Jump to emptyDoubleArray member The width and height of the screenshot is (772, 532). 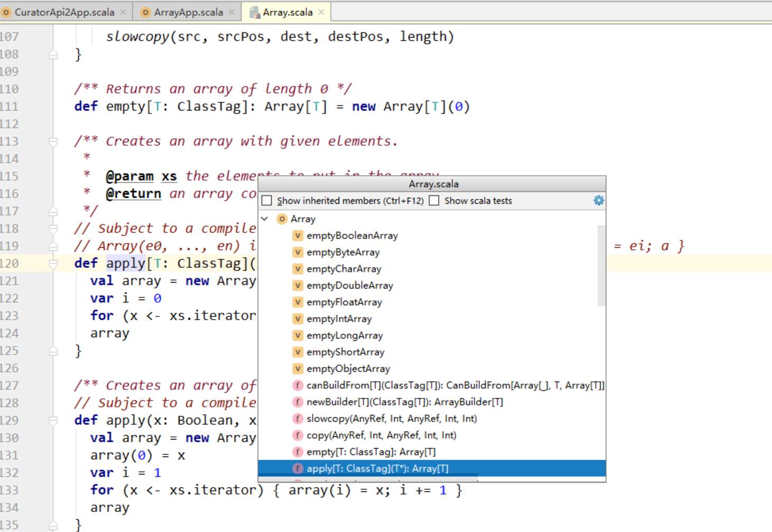tap(350, 285)
